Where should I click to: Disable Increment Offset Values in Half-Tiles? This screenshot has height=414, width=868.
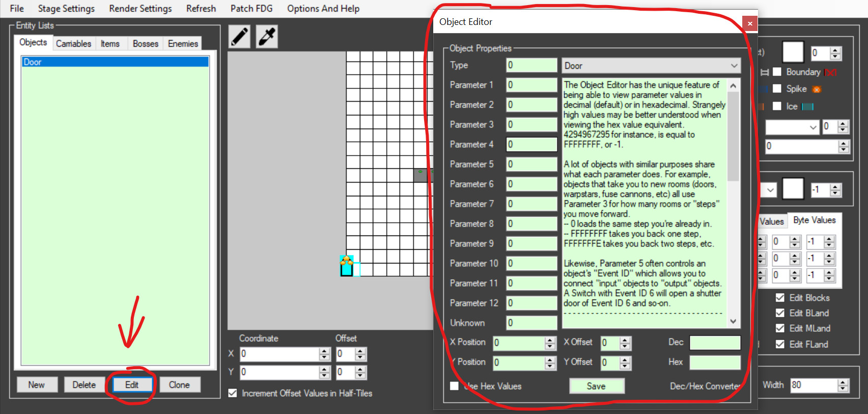(233, 393)
